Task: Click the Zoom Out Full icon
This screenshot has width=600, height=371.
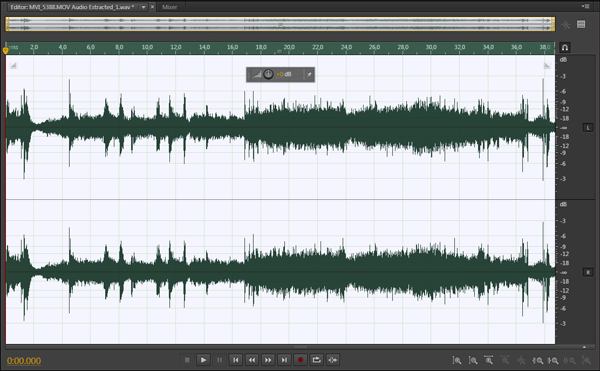Action: click(x=521, y=360)
